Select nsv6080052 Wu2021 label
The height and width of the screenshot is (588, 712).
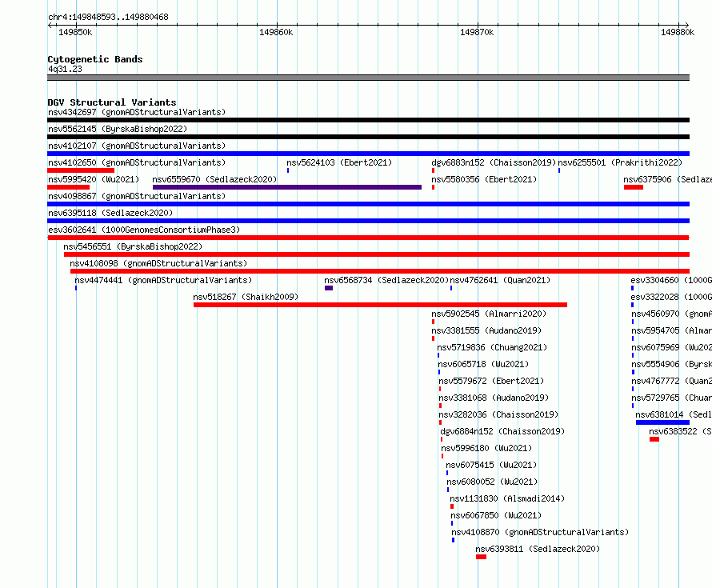coord(492,482)
